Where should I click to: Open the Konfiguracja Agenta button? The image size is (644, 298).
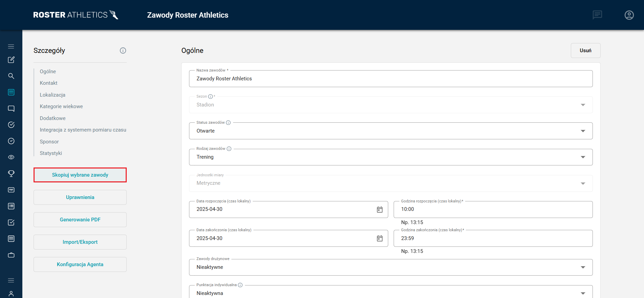pos(80,264)
